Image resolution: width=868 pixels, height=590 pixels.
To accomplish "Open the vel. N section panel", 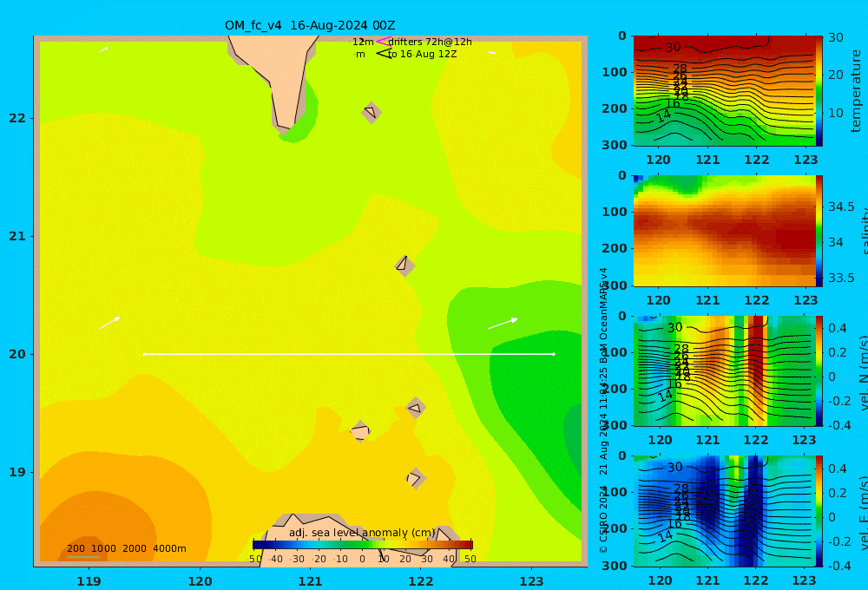I will click(725, 370).
